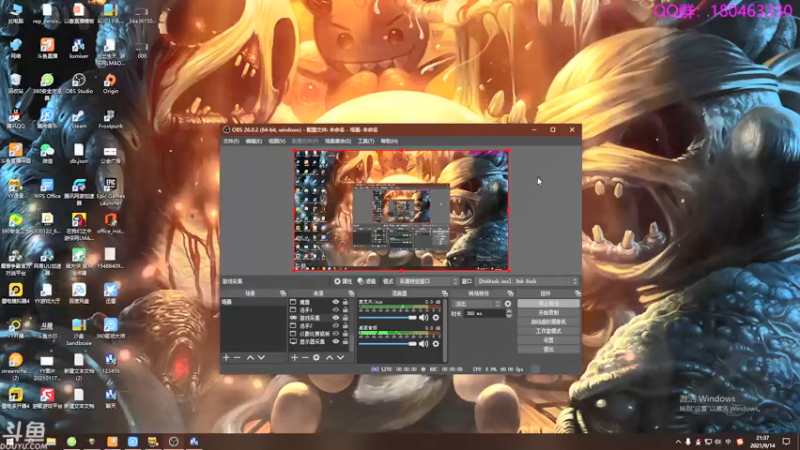Decrease transition duration with down stepper
This screenshot has width=800, height=450.
(509, 316)
